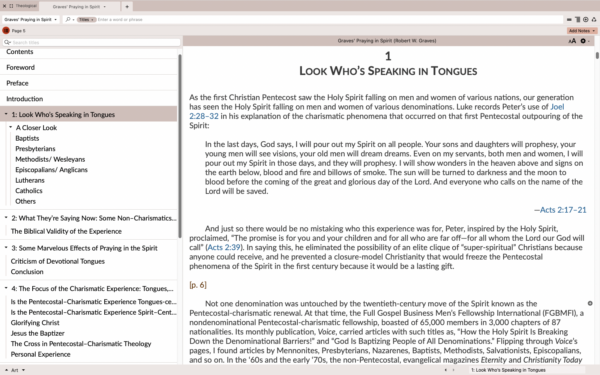Open the Titles search field dropdown
This screenshot has width=600, height=375.
(86, 20)
